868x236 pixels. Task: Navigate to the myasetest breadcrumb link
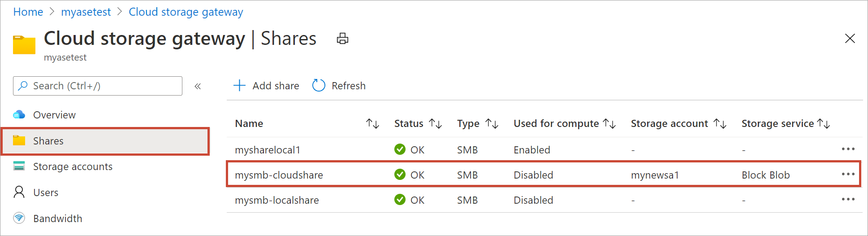pyautogui.click(x=86, y=12)
